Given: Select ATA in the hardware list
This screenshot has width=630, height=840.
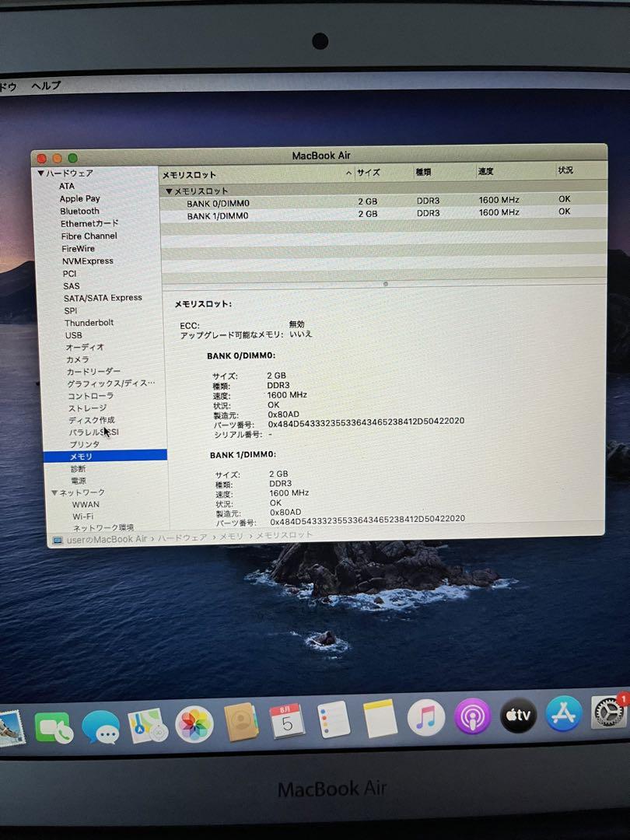Looking at the screenshot, I should tap(66, 186).
